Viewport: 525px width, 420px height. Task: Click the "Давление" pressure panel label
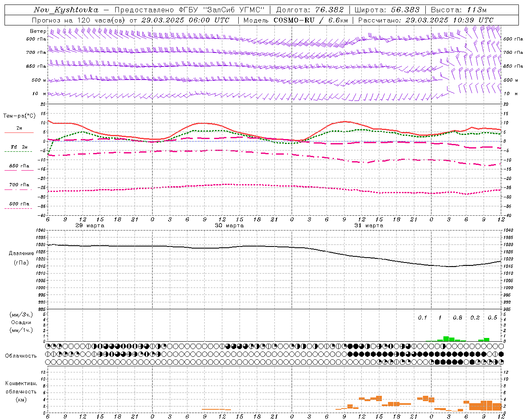pyautogui.click(x=21, y=253)
